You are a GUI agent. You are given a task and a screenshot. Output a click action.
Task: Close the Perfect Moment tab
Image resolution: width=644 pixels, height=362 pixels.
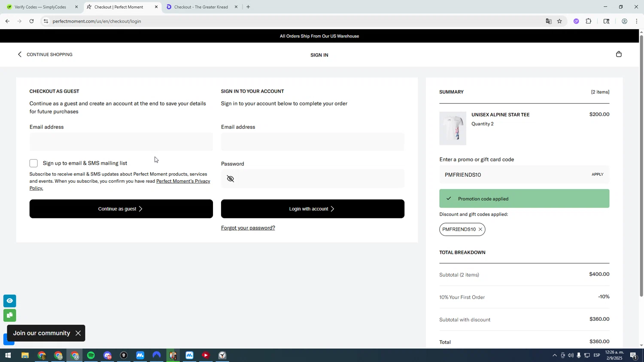click(156, 7)
